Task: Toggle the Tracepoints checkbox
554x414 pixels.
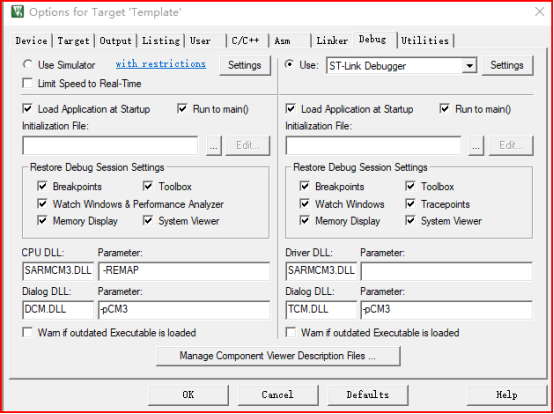Action: (410, 203)
